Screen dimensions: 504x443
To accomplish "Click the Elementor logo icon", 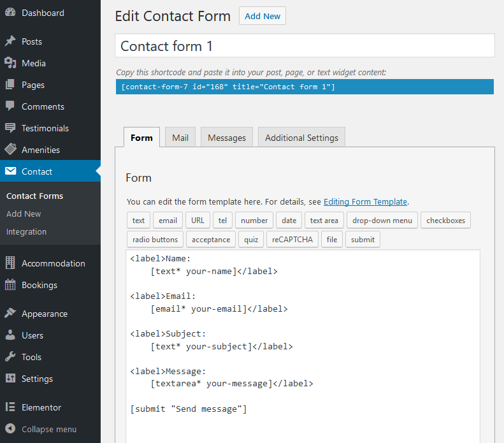I will (10, 407).
